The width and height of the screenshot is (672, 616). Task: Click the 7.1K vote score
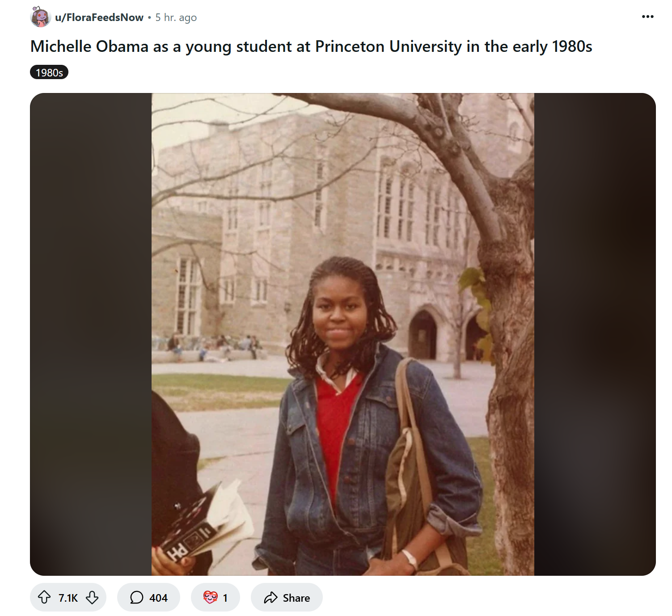pos(68,598)
